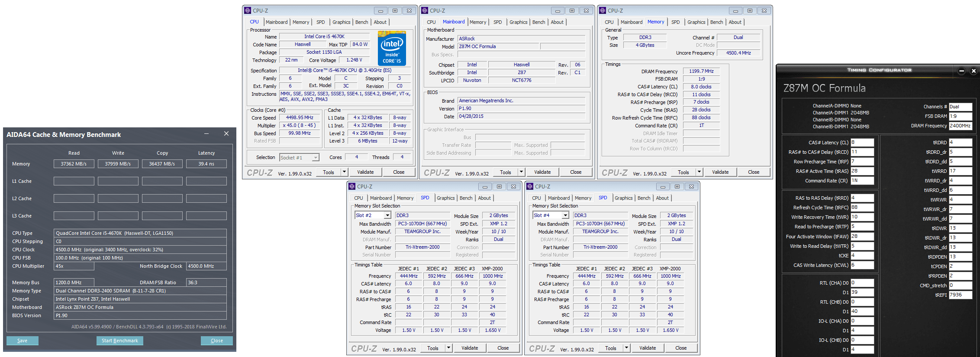Image resolution: width=980 pixels, height=357 pixels.
Task: Click the Save button in AIDA64
Action: (22, 341)
